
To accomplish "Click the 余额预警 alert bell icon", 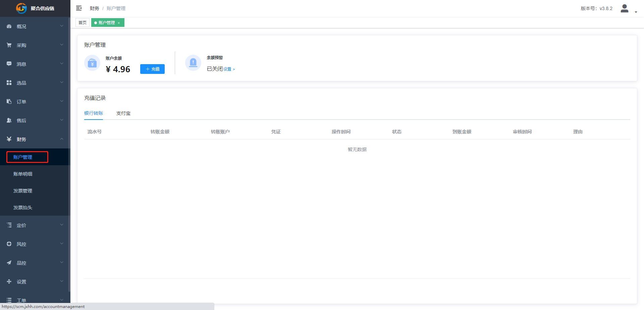I will click(193, 63).
